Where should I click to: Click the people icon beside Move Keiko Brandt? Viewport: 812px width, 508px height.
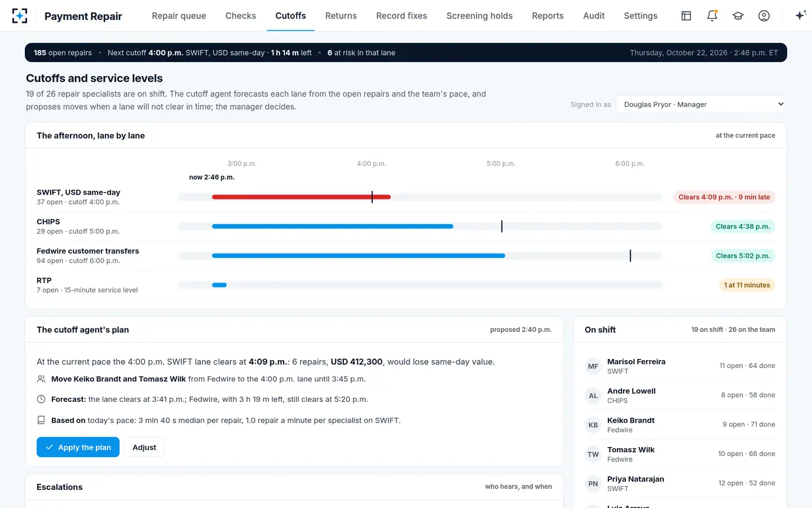(x=41, y=379)
